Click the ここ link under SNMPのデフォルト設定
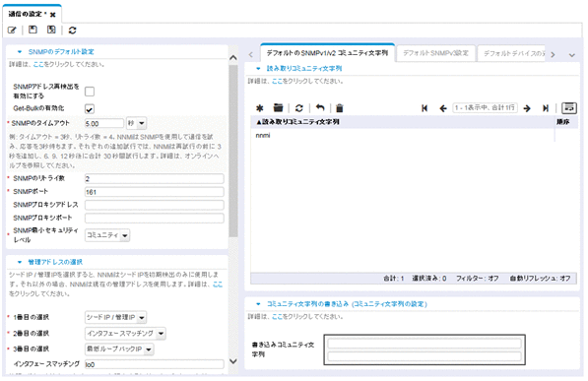The height and width of the screenshot is (381, 588). click(38, 64)
